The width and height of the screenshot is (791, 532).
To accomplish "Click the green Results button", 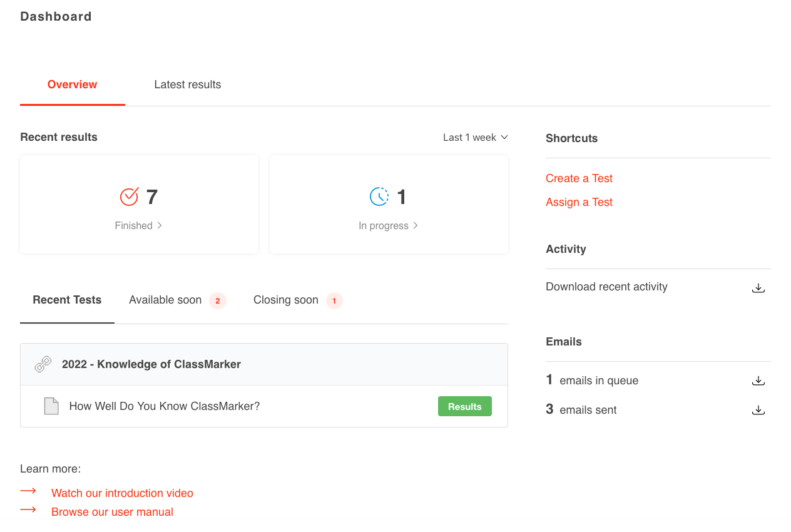I will pyautogui.click(x=464, y=406).
